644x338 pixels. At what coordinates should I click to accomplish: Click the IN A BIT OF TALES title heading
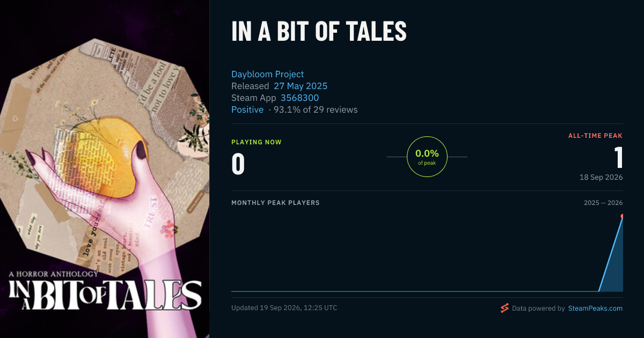coord(319,31)
